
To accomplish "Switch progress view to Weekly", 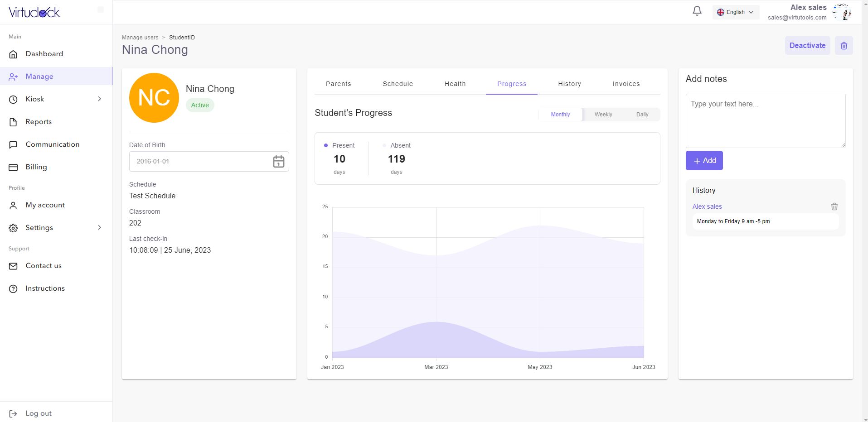I will click(603, 115).
